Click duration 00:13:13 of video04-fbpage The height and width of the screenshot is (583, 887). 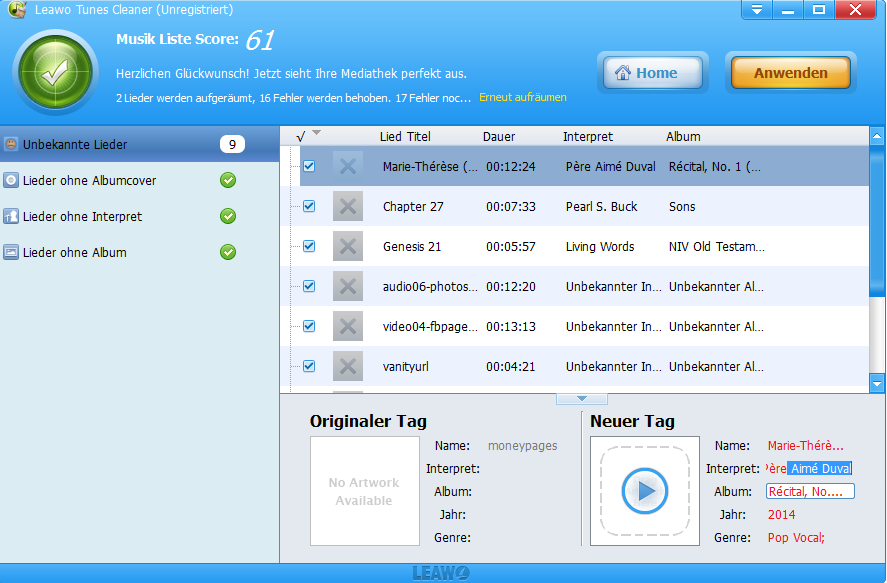[511, 326]
